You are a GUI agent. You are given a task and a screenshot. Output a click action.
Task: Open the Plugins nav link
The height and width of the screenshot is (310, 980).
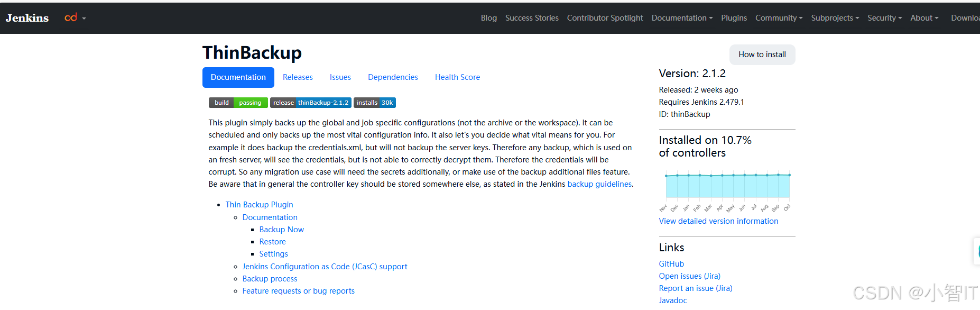(734, 18)
